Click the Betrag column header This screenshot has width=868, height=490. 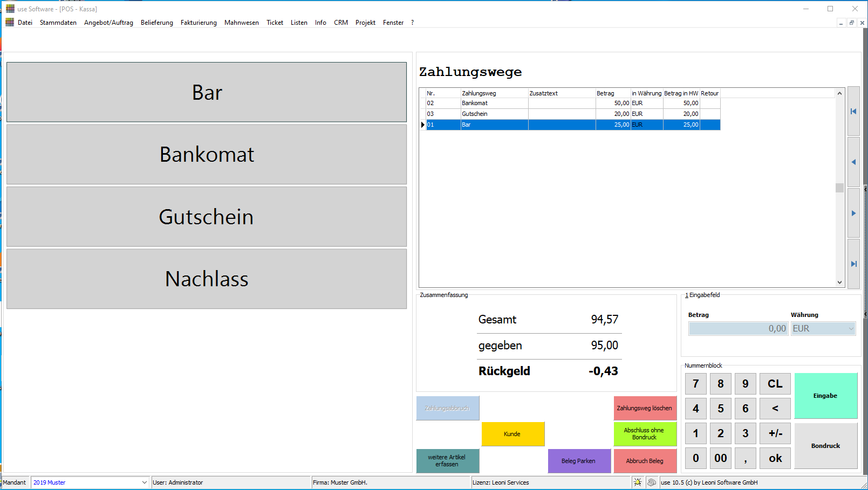pos(613,93)
